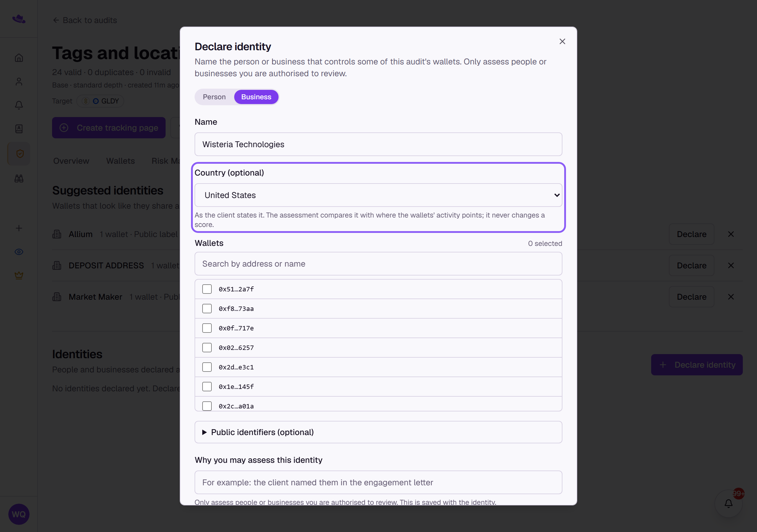Click the GLDY target chip
The height and width of the screenshot is (532, 757).
click(x=100, y=101)
